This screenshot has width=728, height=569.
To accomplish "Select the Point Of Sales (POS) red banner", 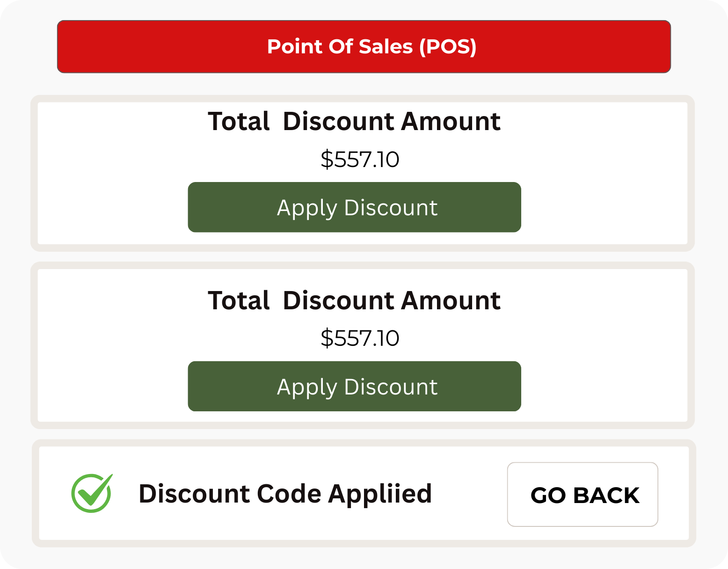I will pyautogui.click(x=364, y=47).
